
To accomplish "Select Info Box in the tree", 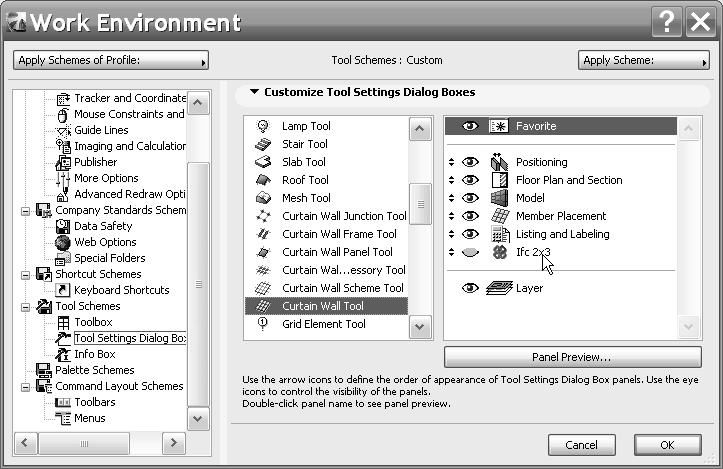I will click(x=95, y=354).
